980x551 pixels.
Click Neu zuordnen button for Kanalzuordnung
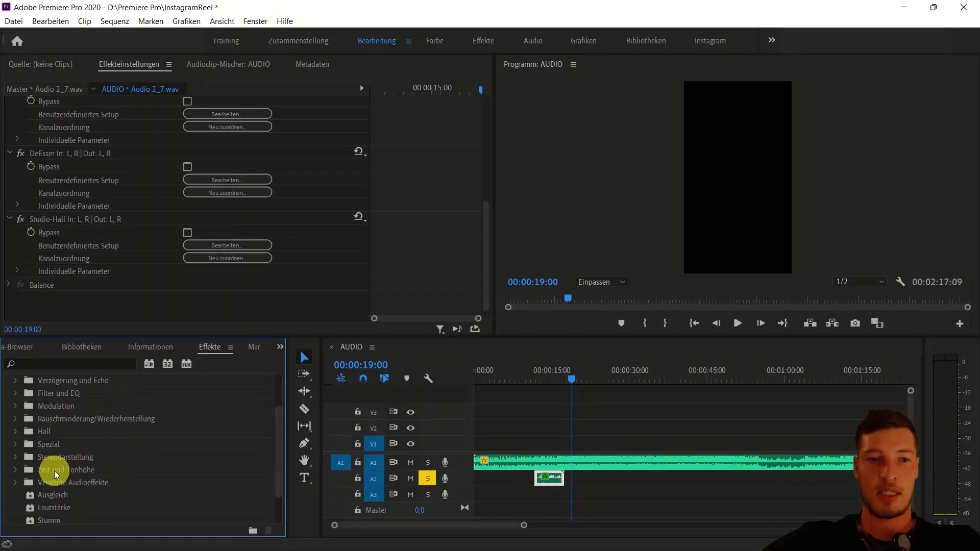coord(228,127)
